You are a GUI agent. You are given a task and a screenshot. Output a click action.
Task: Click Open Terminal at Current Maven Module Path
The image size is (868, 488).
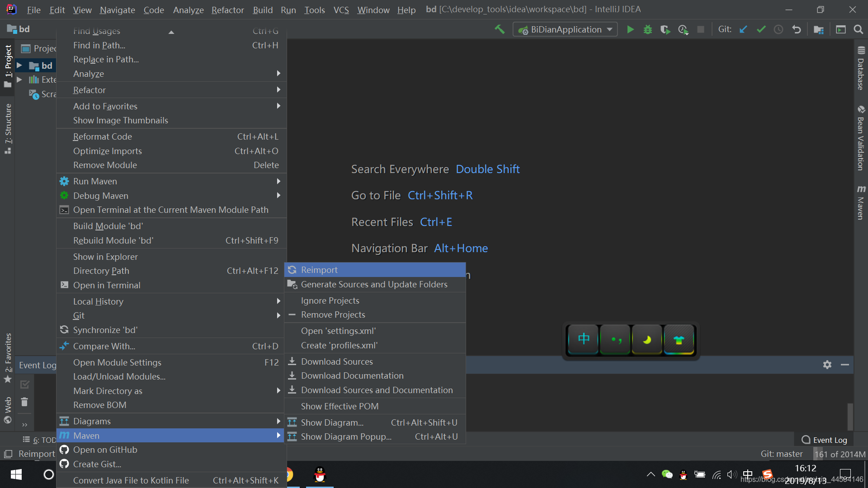point(171,210)
